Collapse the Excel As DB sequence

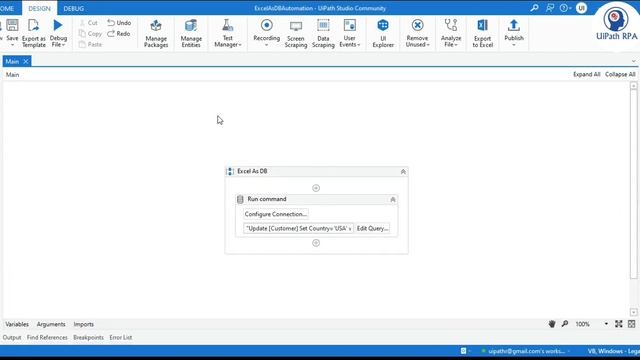pyautogui.click(x=403, y=172)
